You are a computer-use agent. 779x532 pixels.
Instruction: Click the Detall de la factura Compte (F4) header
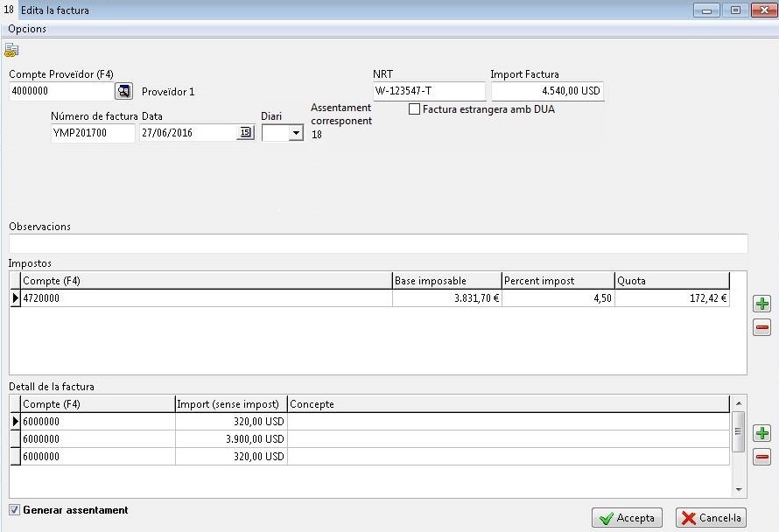(98, 404)
